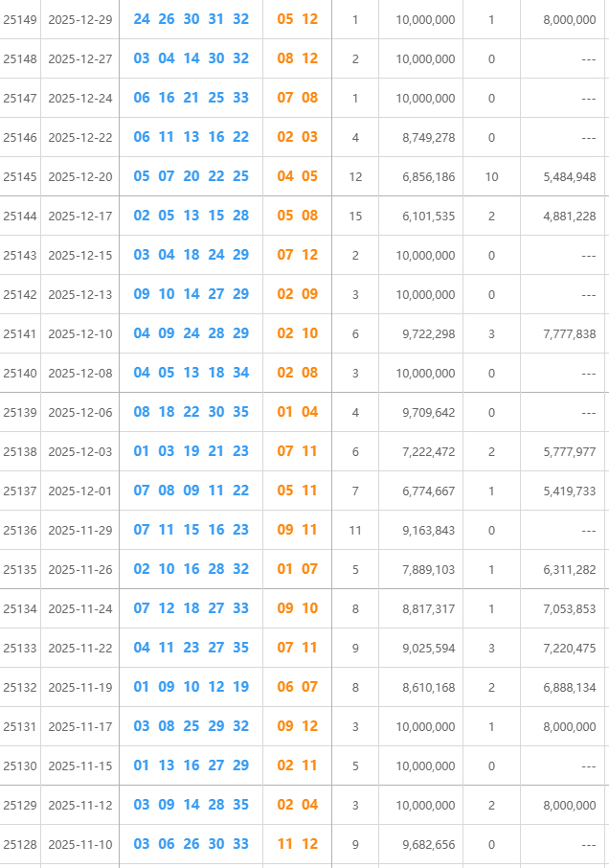Click blue number 35 in issue 25129
This screenshot has width=609, height=868.
coord(240,805)
